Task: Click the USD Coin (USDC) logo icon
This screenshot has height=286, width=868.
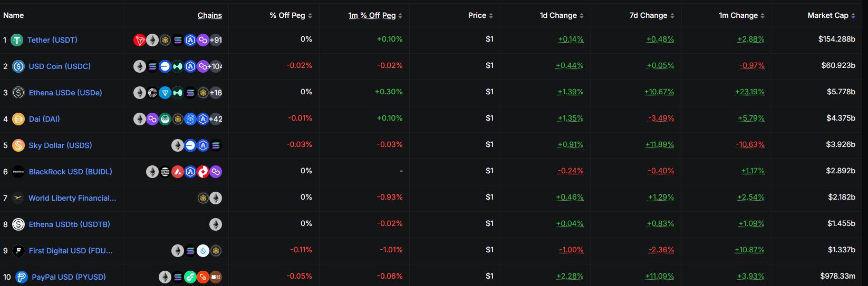Action: (x=18, y=66)
